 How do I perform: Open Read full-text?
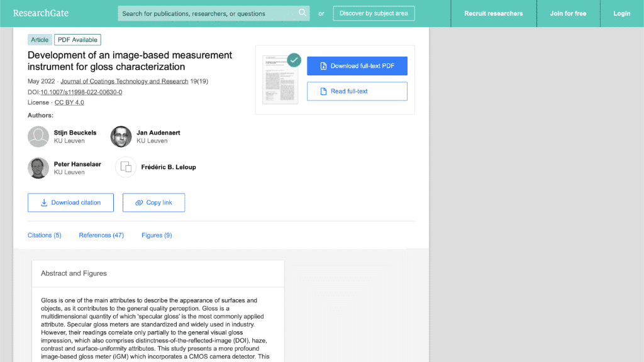[357, 91]
